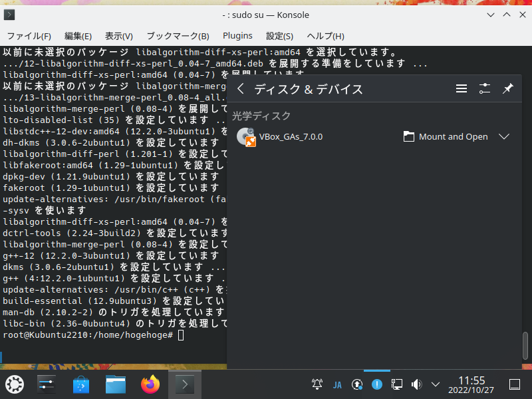Launch System Settings from the taskbar
The image size is (532, 399).
[47, 384]
